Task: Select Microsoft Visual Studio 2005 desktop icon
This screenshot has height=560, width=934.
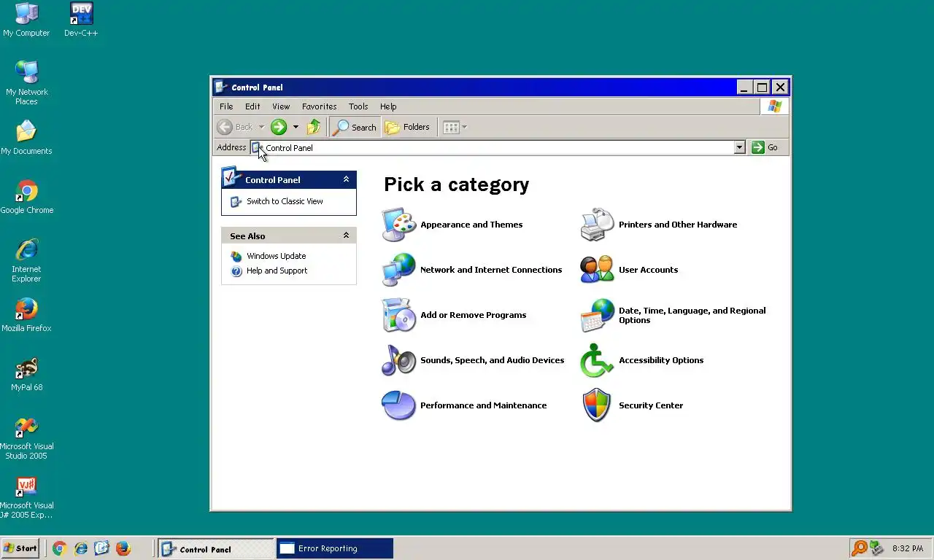Action: click(x=26, y=438)
